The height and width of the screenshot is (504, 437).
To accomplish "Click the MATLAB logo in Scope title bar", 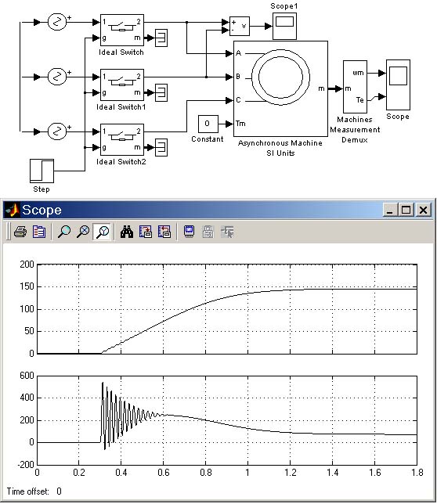I will pyautogui.click(x=12, y=211).
